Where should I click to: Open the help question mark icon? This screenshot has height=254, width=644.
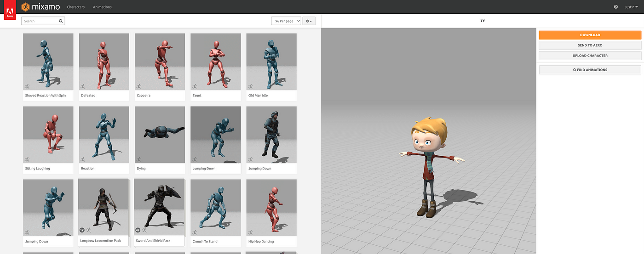(616, 7)
